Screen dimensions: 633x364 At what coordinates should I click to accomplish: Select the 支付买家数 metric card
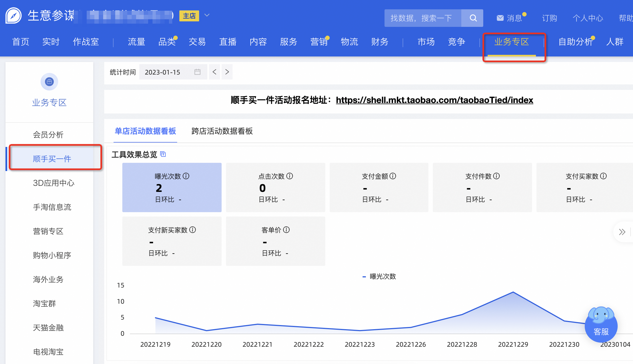tap(585, 187)
